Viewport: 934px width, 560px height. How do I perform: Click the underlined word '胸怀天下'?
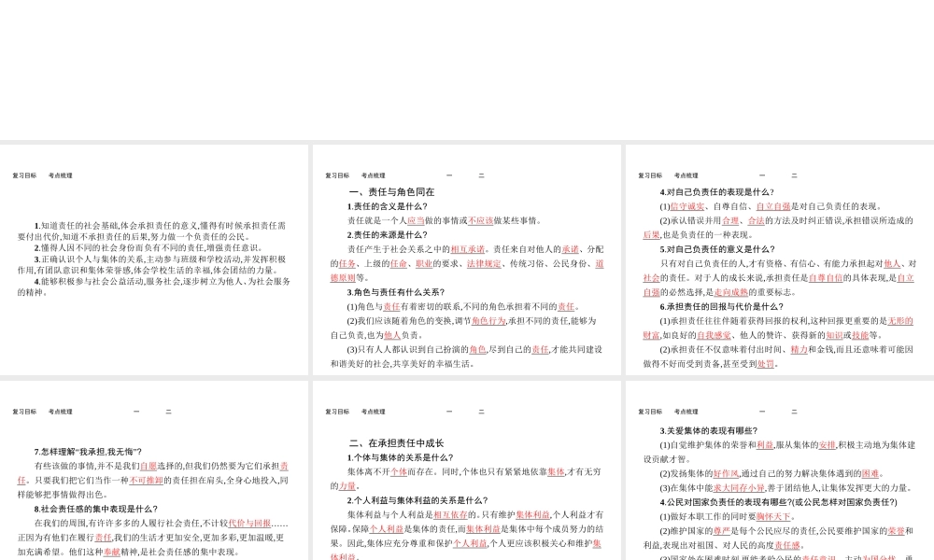tap(773, 516)
